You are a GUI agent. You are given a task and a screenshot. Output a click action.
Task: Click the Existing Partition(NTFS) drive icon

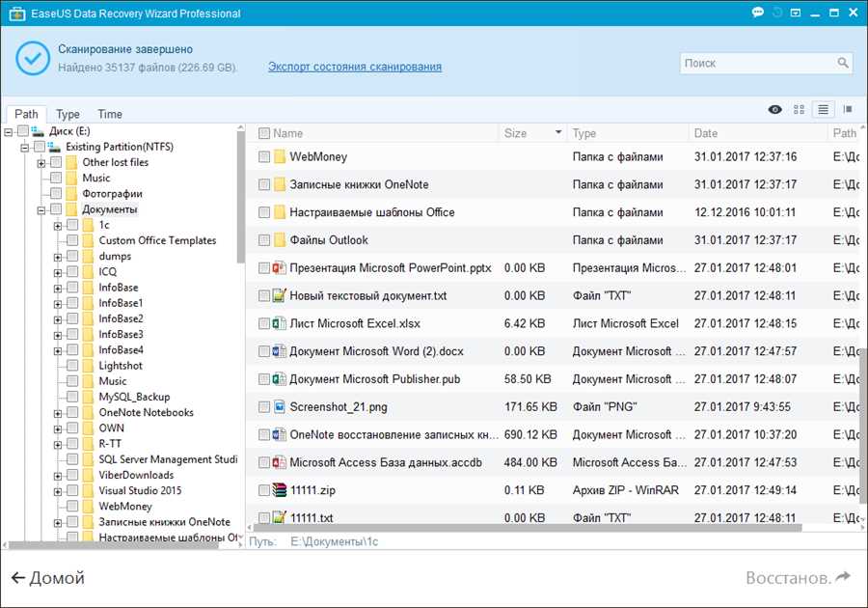(x=54, y=147)
